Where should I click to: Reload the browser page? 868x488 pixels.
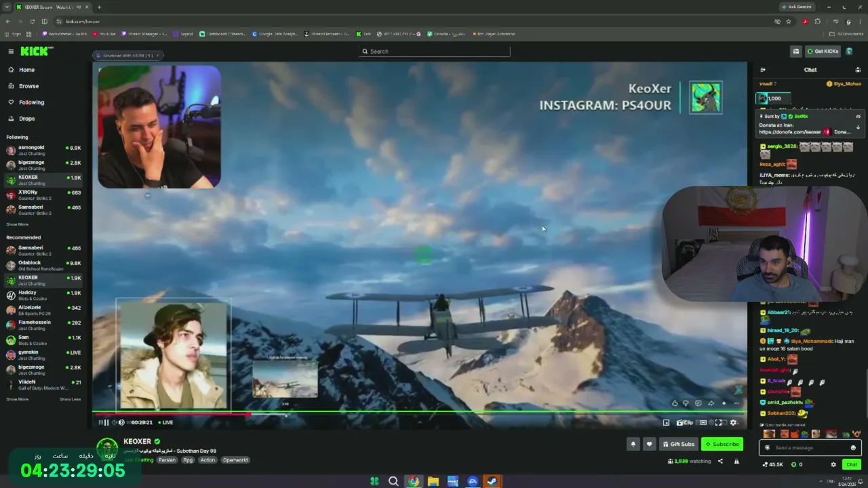coord(32,21)
